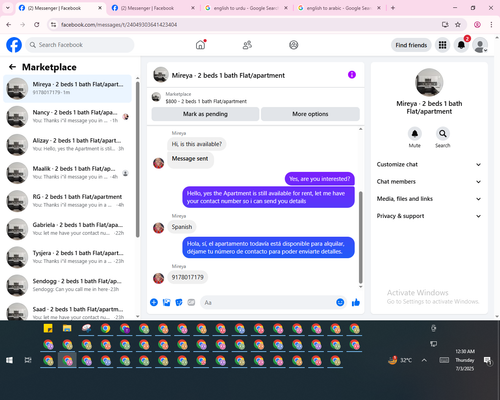Click Mireya's large profile picture
The image size is (500, 400).
[429, 83]
